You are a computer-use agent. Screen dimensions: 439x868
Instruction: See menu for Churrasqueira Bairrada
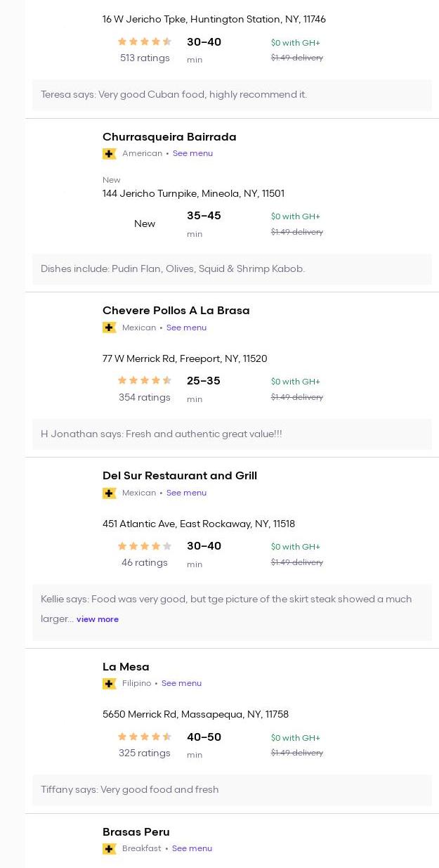[192, 153]
